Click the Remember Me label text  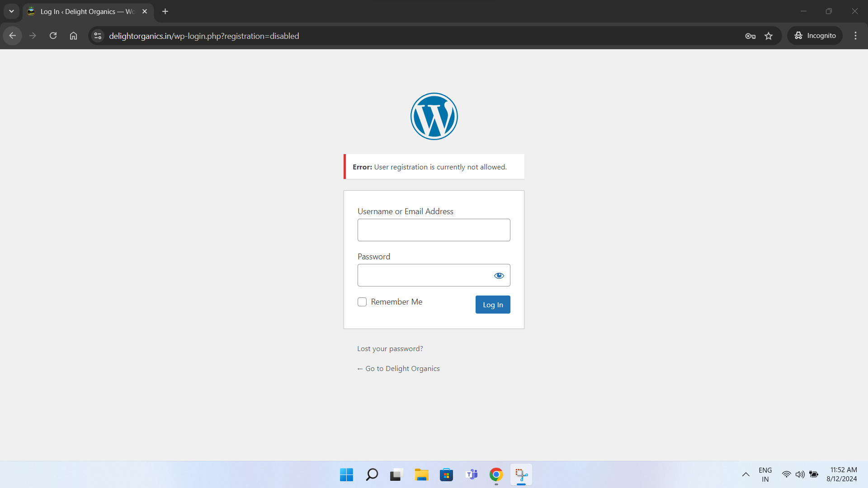pos(396,302)
